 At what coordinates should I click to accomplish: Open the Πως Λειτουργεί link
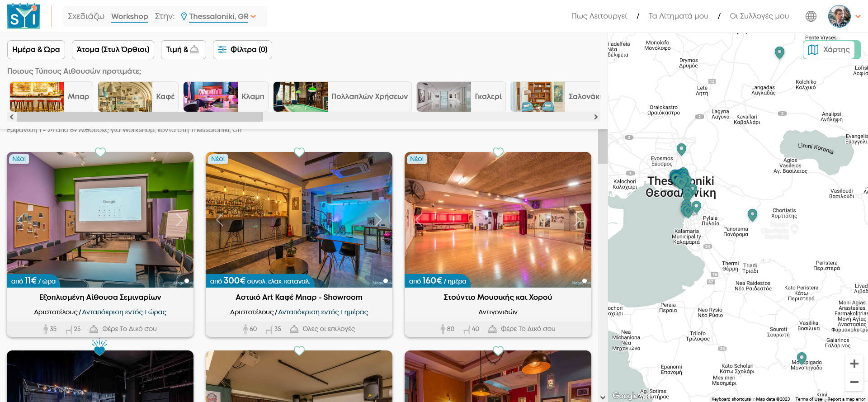pos(599,16)
